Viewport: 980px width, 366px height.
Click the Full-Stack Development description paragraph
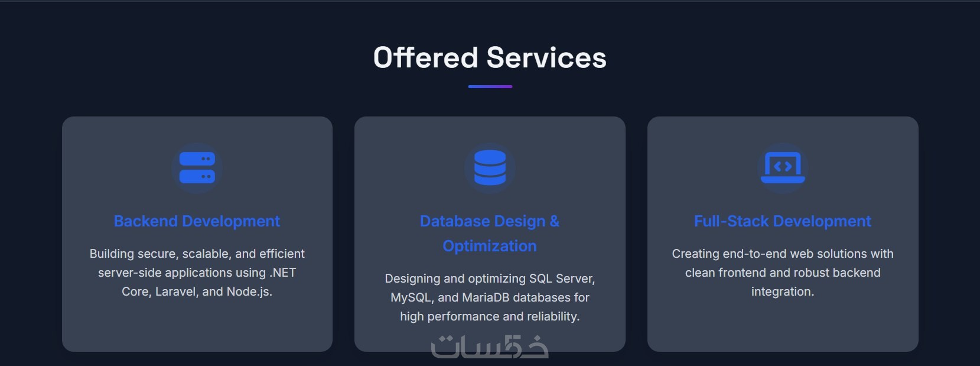point(782,273)
